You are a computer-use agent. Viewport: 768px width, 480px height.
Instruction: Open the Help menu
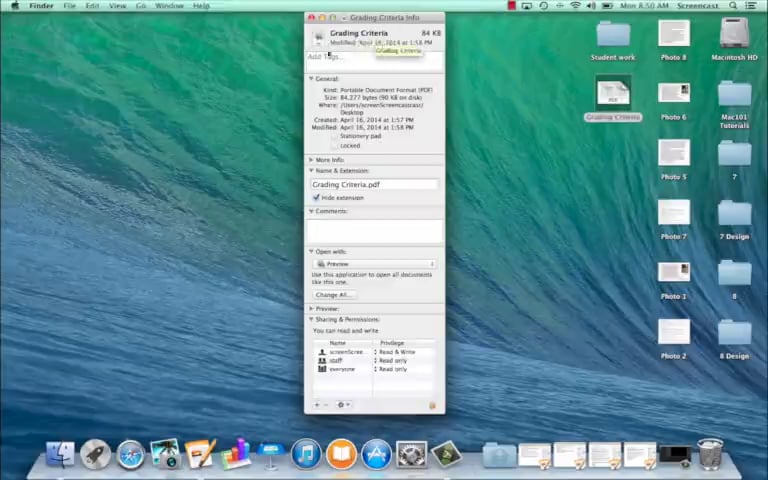click(201, 6)
